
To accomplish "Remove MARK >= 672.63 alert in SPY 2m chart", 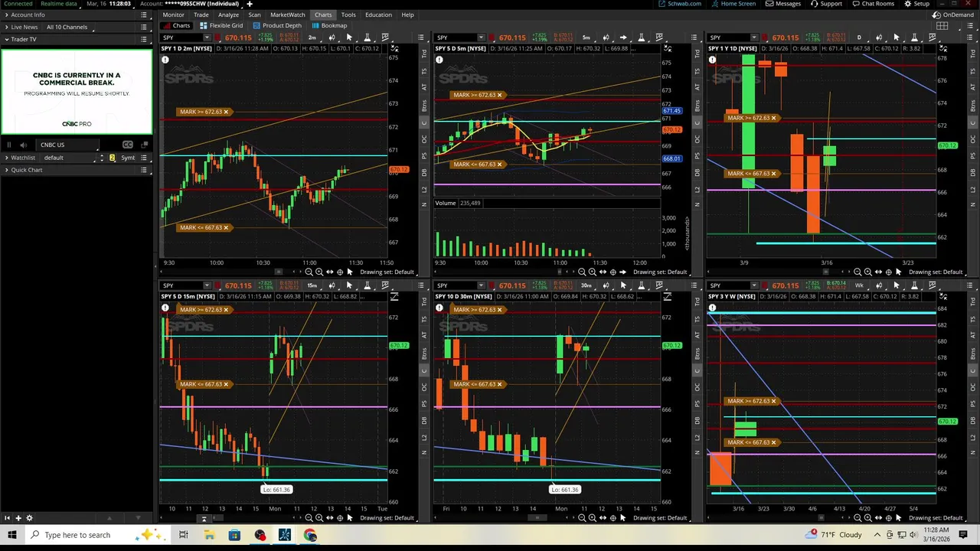I will pos(226,112).
